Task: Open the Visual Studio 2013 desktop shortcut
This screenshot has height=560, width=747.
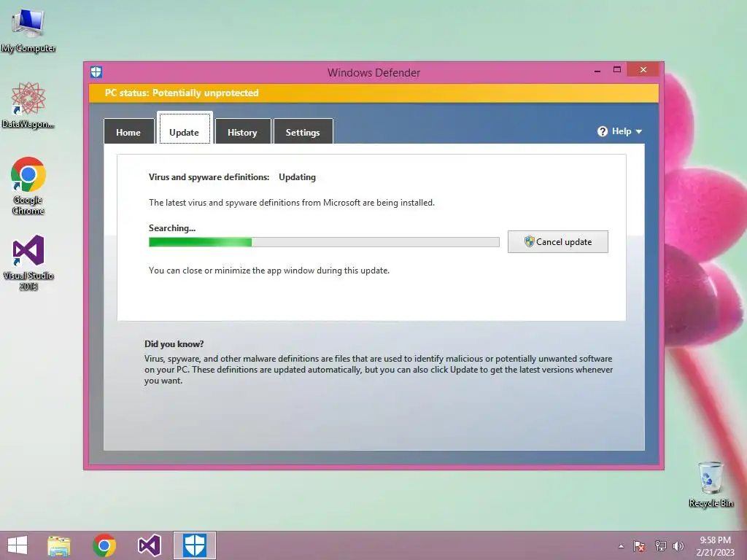Action: (28, 262)
